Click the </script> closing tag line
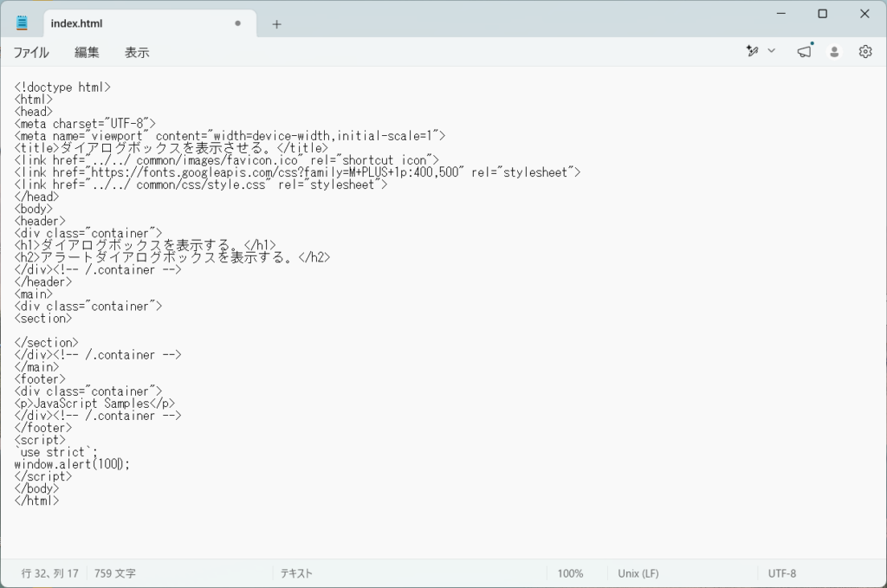Image resolution: width=887 pixels, height=588 pixels. click(x=43, y=476)
